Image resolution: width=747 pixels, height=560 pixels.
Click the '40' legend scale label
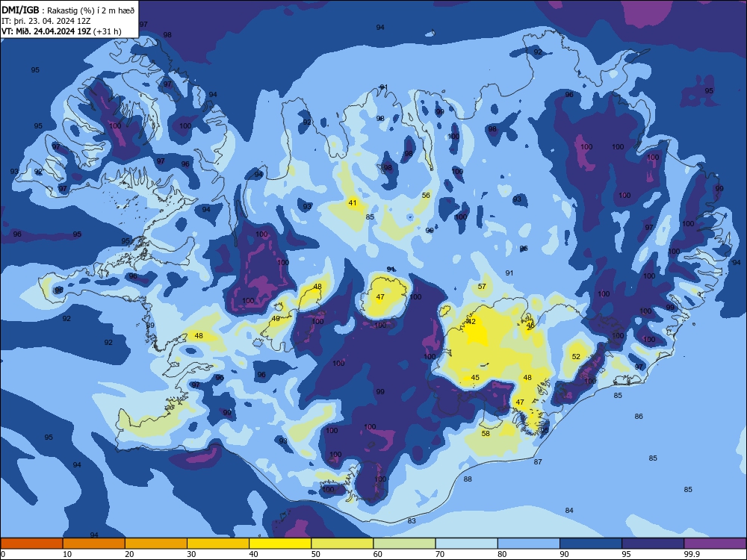(253, 554)
